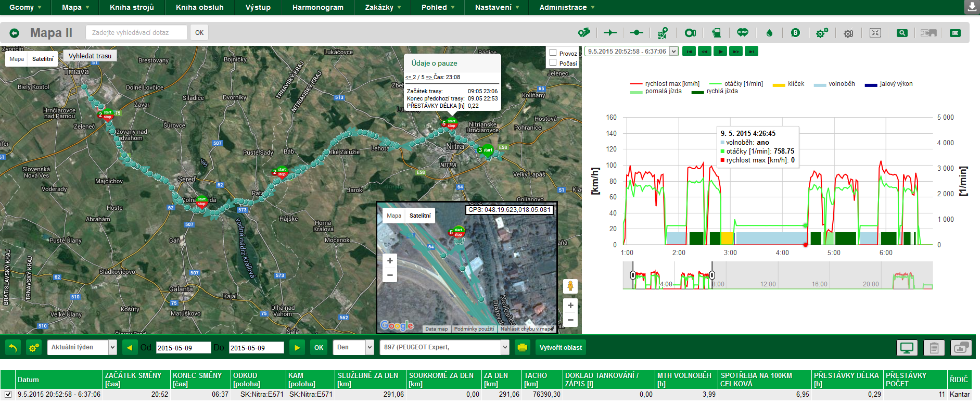Screen dimensions: 980x404
Task: Open the Kniha strojů menu
Action: (132, 7)
